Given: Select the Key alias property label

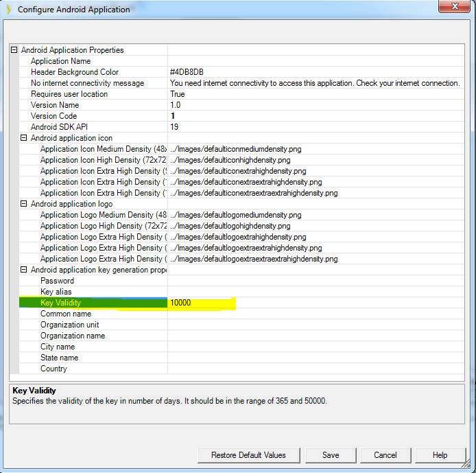Looking at the screenshot, I should (x=56, y=292).
